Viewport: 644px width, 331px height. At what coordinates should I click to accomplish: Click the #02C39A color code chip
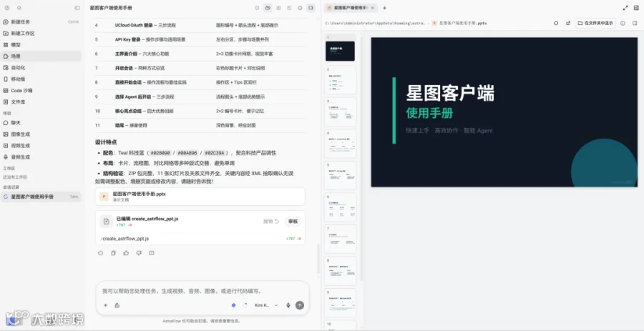click(x=215, y=153)
